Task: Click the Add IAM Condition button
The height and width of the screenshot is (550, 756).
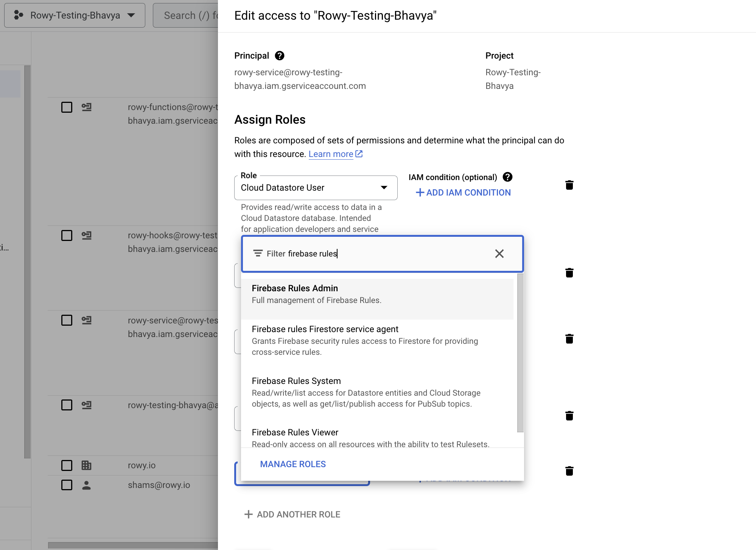Action: pos(463,193)
